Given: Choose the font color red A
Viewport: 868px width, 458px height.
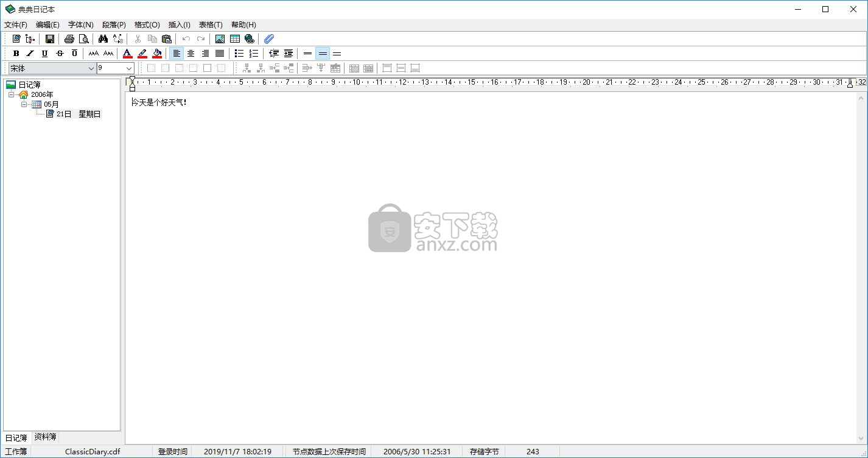Looking at the screenshot, I should (x=128, y=54).
